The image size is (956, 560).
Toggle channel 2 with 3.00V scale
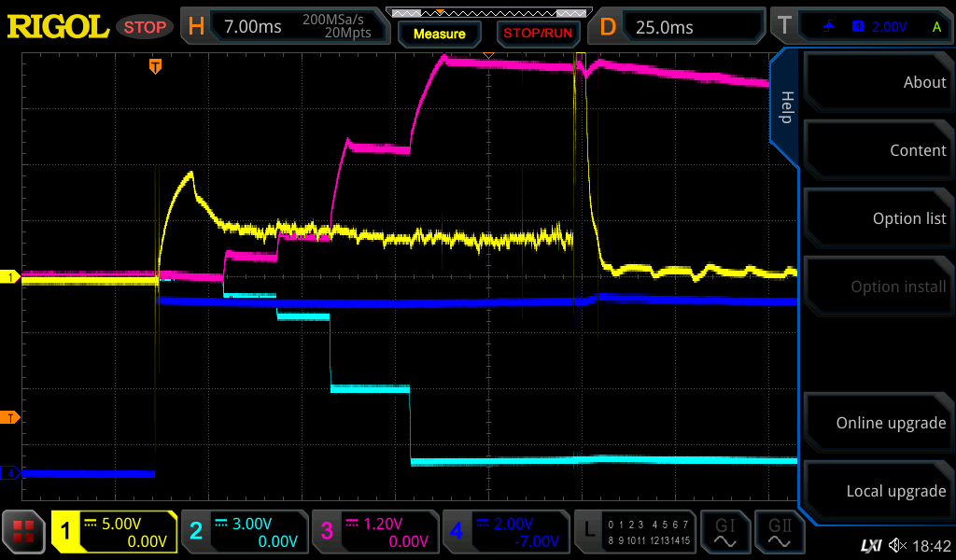tap(245, 532)
